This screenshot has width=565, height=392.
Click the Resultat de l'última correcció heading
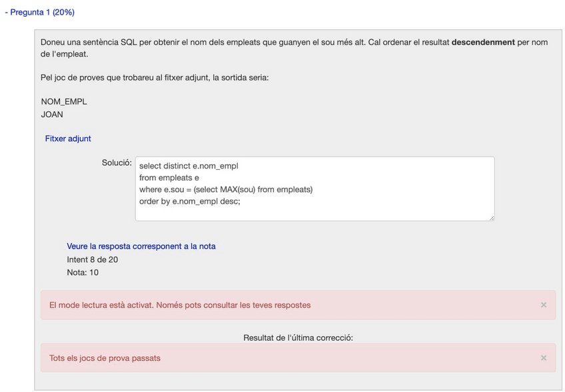tap(298, 337)
